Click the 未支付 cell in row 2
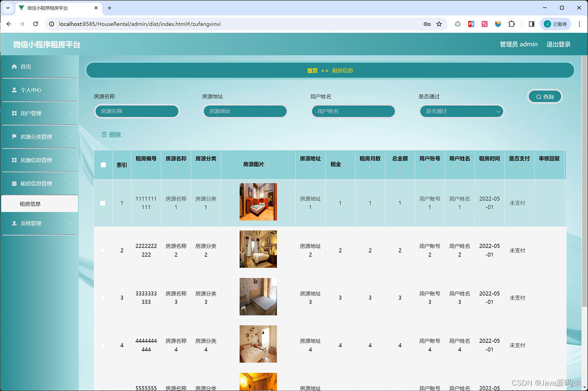The height and width of the screenshot is (391, 588). point(518,250)
